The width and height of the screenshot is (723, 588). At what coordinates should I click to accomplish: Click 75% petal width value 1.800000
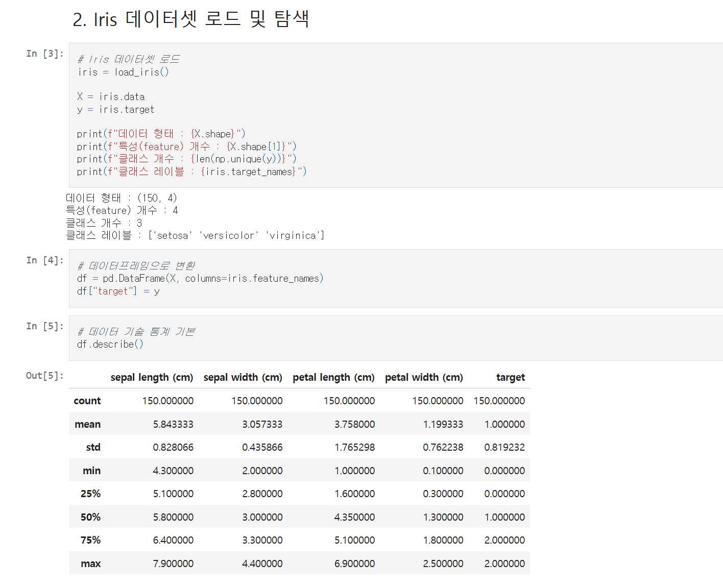click(443, 540)
